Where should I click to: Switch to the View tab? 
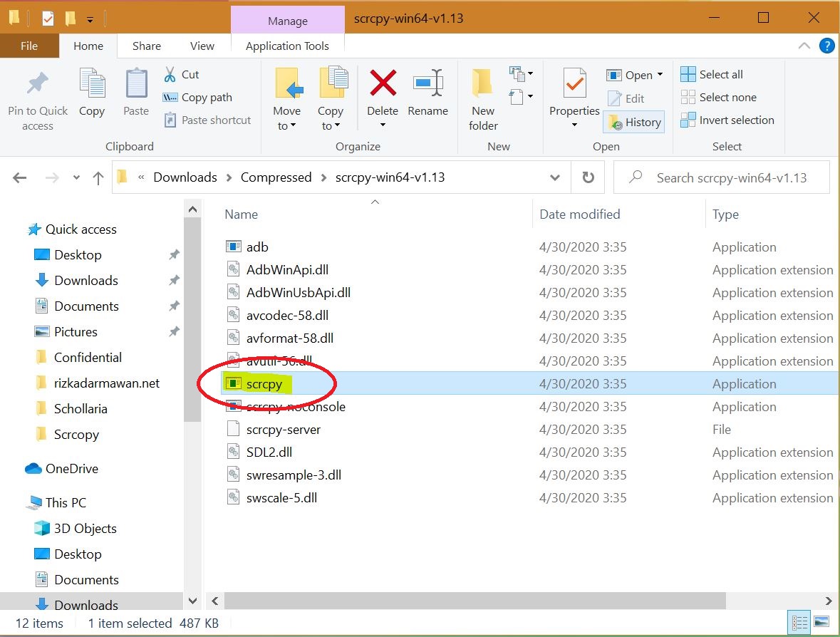pos(202,46)
